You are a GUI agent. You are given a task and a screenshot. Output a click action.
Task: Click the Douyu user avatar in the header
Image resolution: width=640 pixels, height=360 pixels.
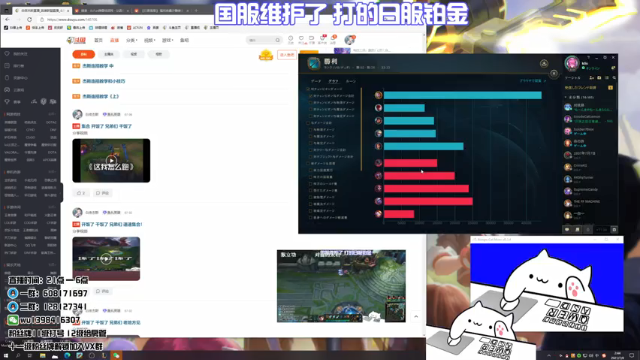pyautogui.click(x=349, y=40)
